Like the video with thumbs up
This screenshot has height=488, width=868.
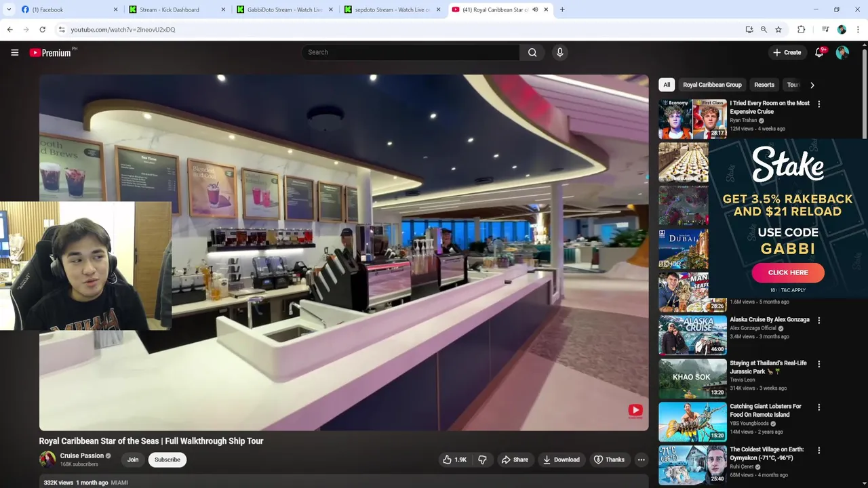tap(454, 460)
